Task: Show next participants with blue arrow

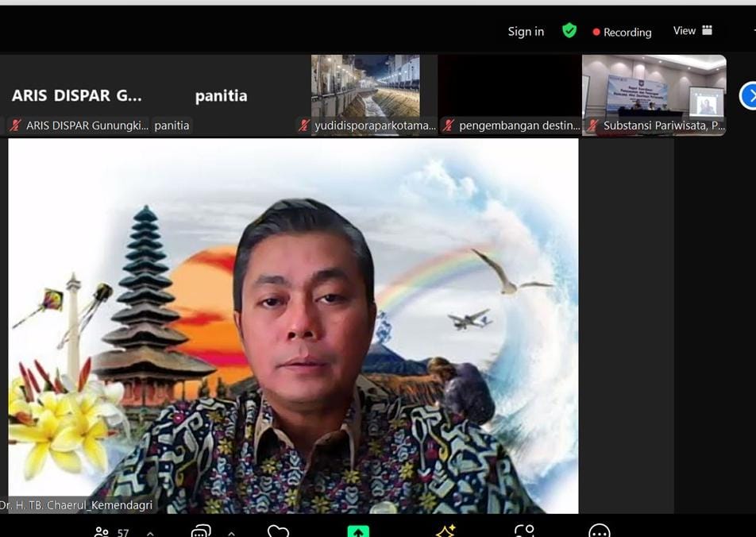Action: [749, 95]
